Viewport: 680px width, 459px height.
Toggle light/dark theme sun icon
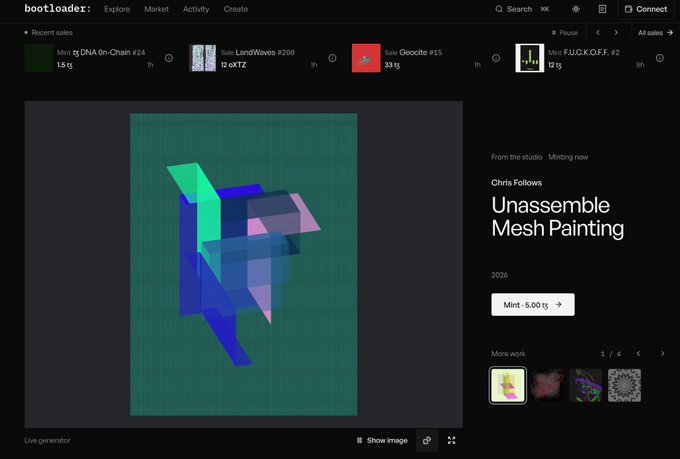click(x=576, y=9)
